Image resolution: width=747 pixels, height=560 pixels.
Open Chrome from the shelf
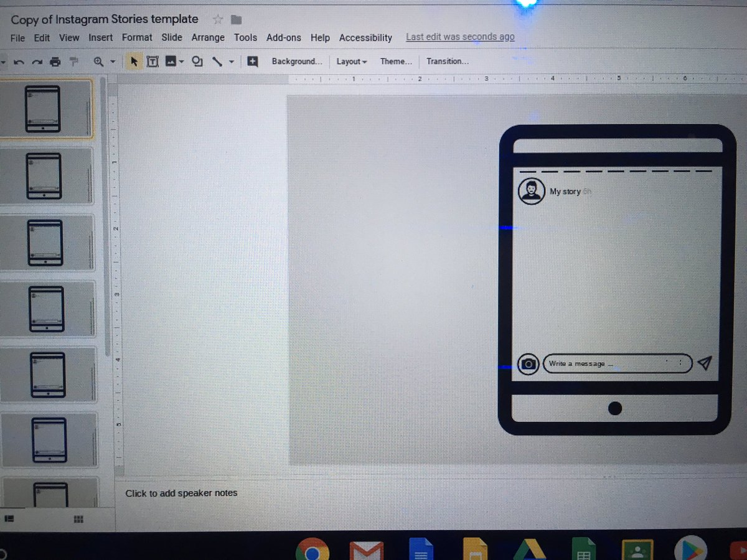coord(312,549)
